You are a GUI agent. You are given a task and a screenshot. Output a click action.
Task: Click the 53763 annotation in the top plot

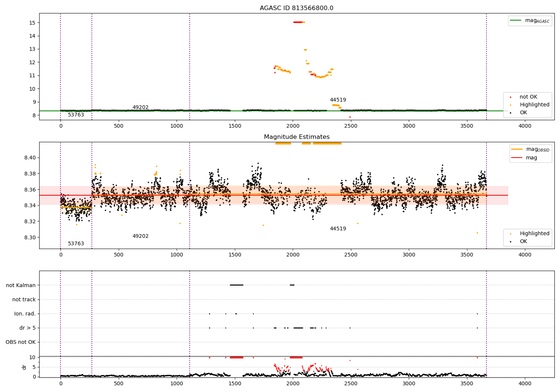pos(76,115)
